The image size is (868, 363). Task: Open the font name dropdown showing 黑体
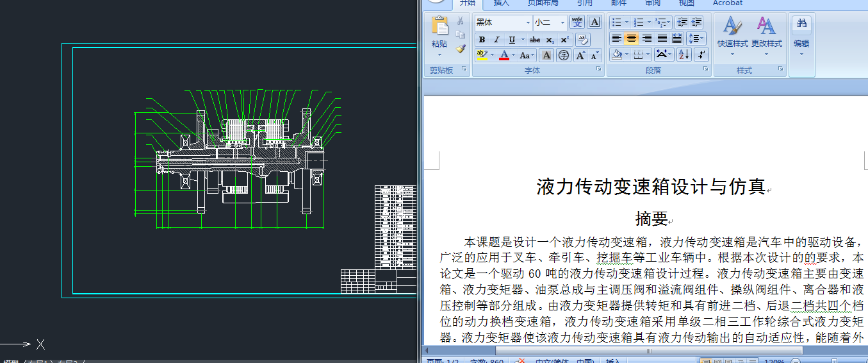click(527, 22)
